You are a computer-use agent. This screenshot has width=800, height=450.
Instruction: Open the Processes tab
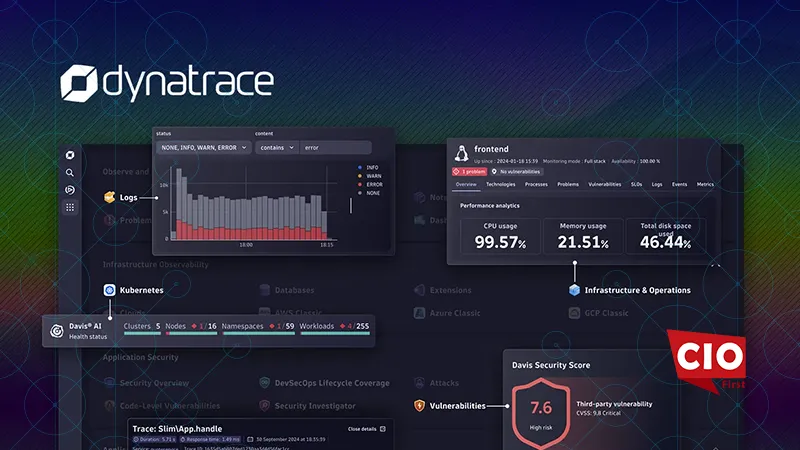(x=536, y=184)
